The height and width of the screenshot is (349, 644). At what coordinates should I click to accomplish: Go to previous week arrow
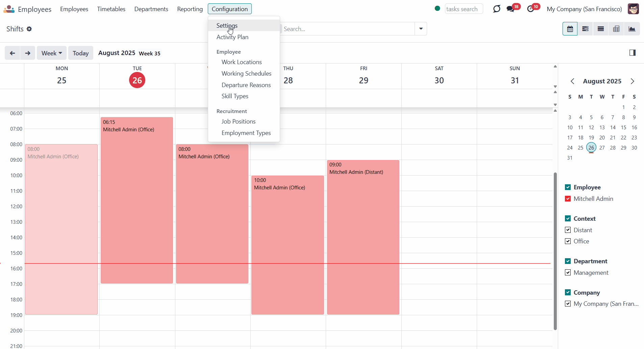(13, 53)
